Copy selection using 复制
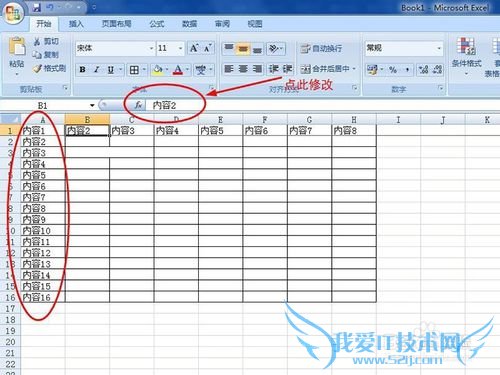 coord(46,55)
